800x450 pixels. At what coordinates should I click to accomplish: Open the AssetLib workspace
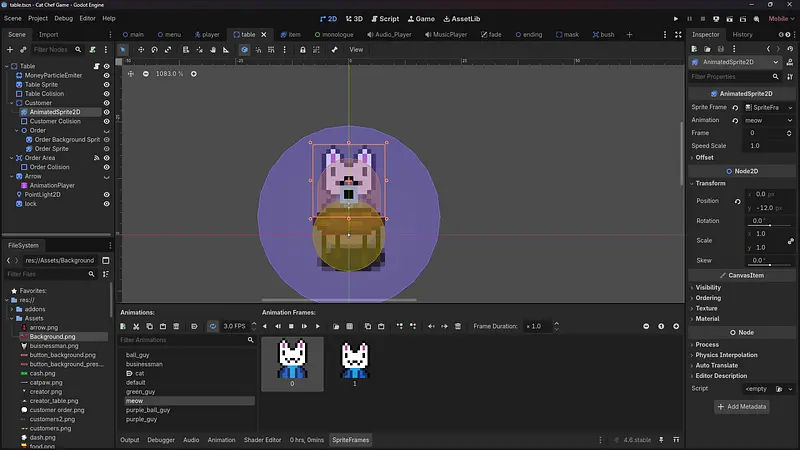coord(461,18)
